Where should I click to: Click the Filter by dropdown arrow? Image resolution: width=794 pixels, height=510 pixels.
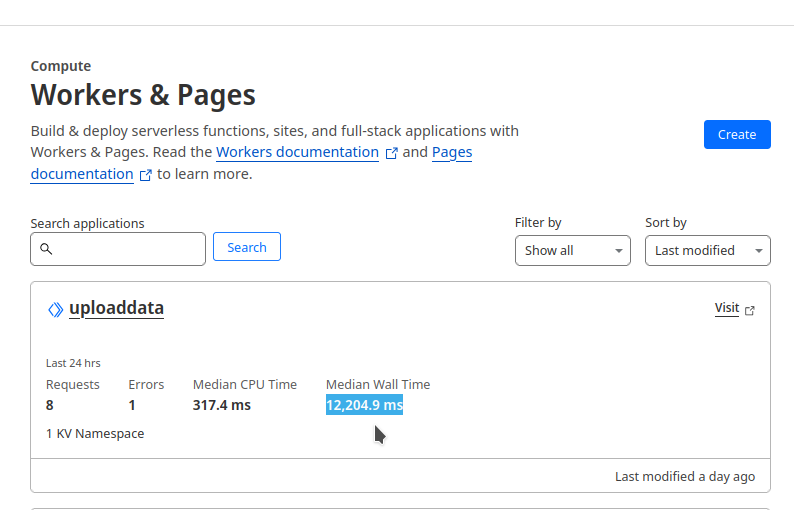[x=619, y=251]
